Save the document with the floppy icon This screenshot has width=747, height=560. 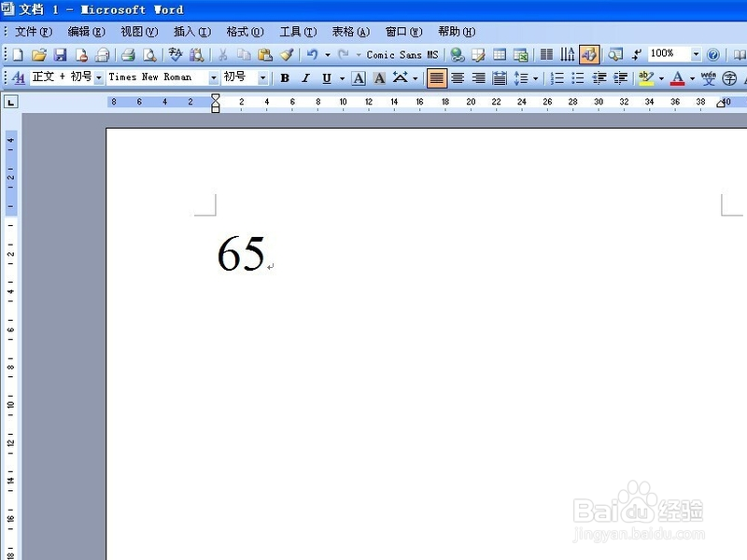pos(60,55)
